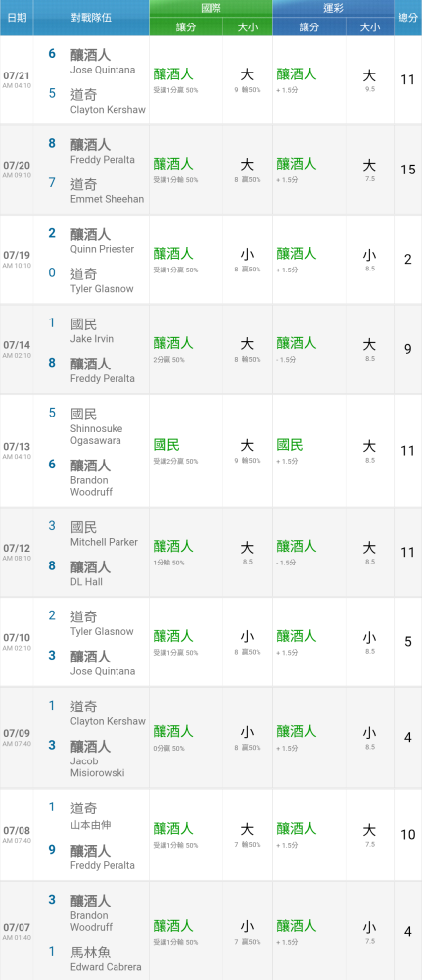Click the 總分 column header
Screen dimensions: 422x980
(407, 18)
